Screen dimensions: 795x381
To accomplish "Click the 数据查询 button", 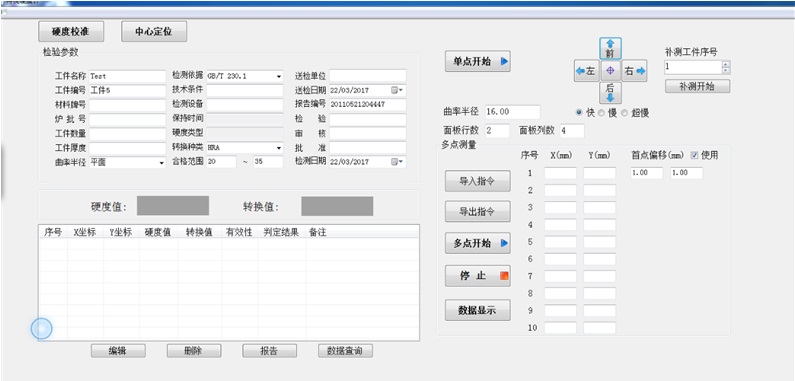I will click(345, 351).
